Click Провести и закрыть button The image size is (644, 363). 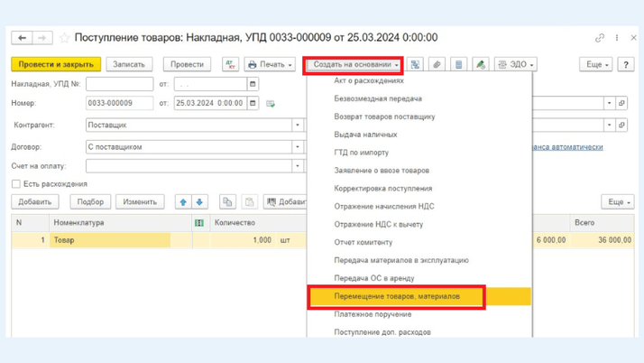point(56,64)
